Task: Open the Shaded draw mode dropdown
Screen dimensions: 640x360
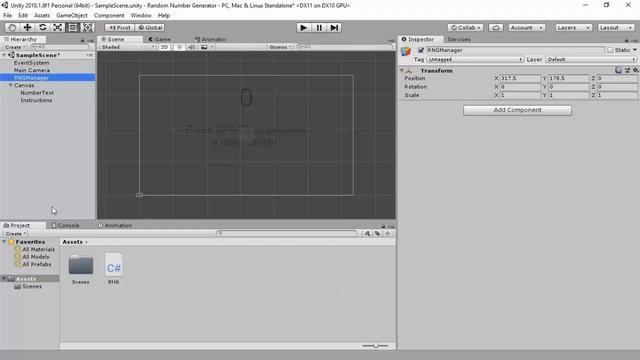Action: tap(128, 47)
